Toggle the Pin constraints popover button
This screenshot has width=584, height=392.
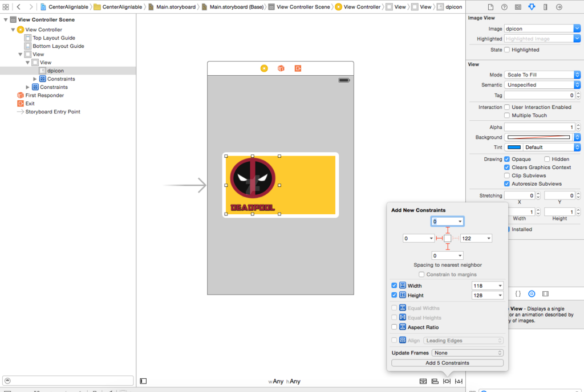(447, 381)
